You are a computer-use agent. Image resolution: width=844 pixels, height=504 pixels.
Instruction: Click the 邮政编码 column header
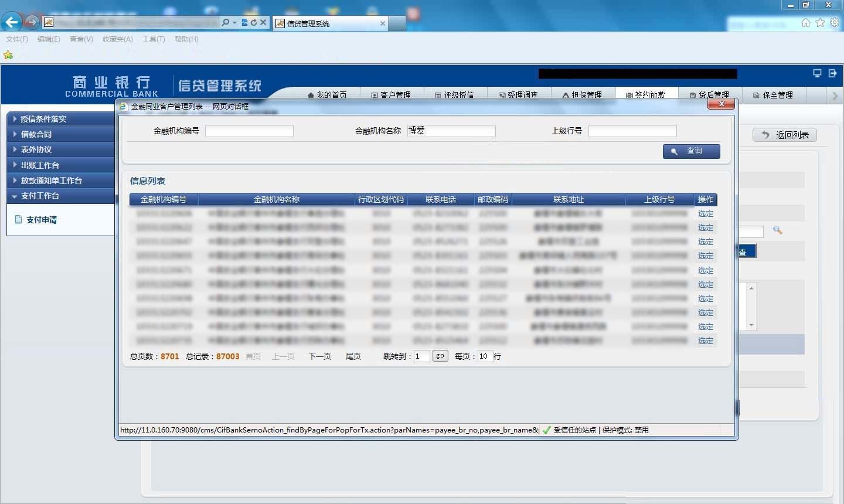pos(493,200)
